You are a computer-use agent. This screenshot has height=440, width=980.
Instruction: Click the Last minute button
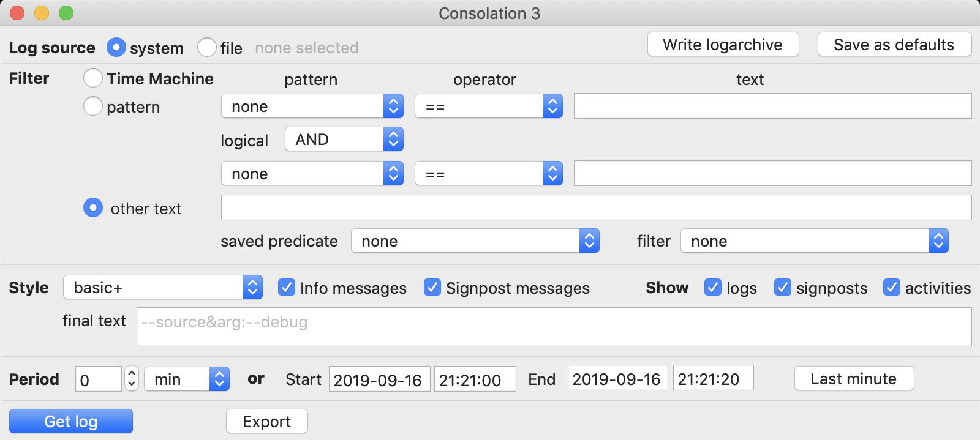tap(854, 379)
